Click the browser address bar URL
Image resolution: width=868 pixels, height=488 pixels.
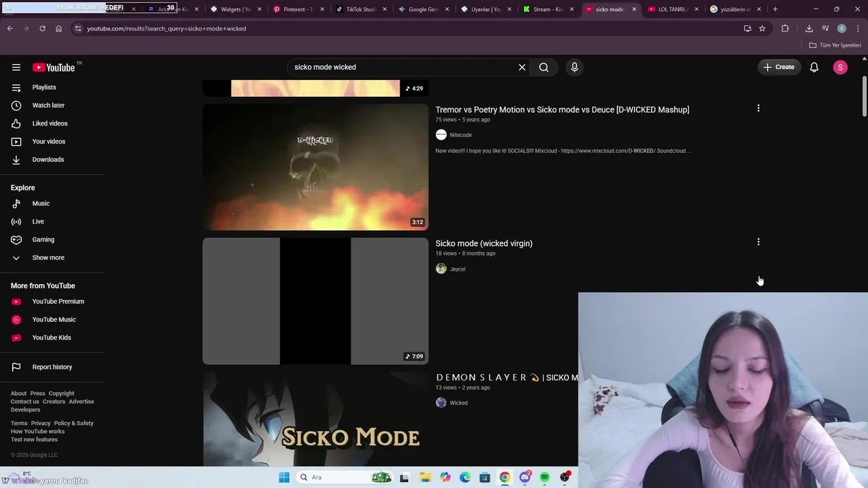[166, 28]
